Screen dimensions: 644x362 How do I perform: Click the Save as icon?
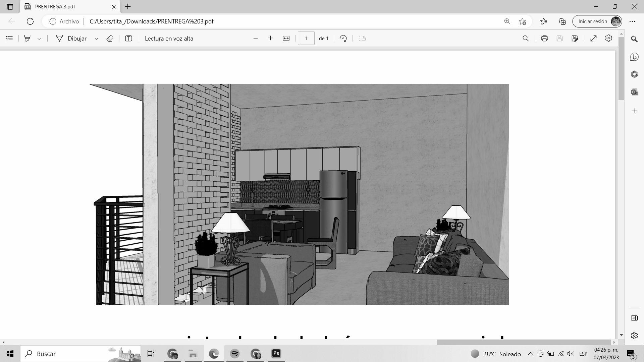[575, 39]
